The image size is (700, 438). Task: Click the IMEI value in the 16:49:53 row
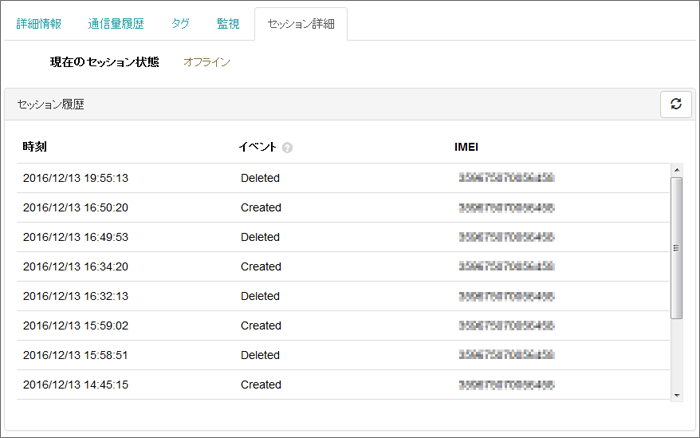point(507,237)
